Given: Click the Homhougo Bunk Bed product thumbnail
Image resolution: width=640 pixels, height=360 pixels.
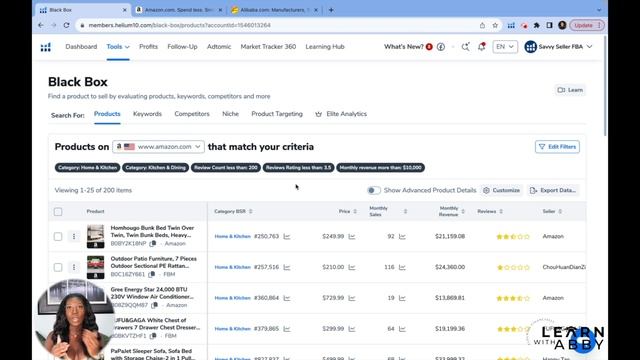Looking at the screenshot, I should [x=96, y=236].
